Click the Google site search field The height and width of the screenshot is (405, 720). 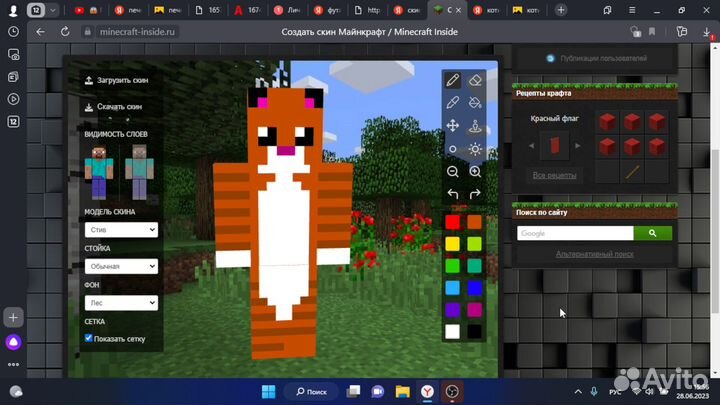tap(575, 233)
